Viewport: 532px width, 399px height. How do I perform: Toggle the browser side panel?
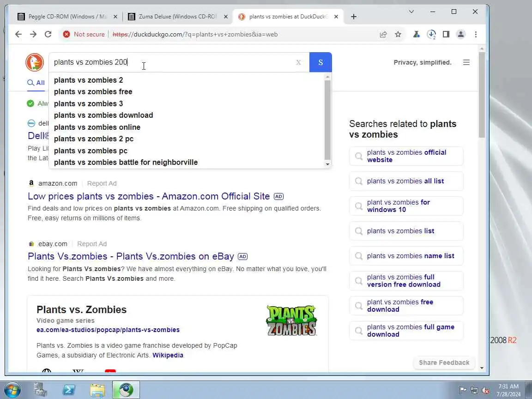tap(446, 34)
